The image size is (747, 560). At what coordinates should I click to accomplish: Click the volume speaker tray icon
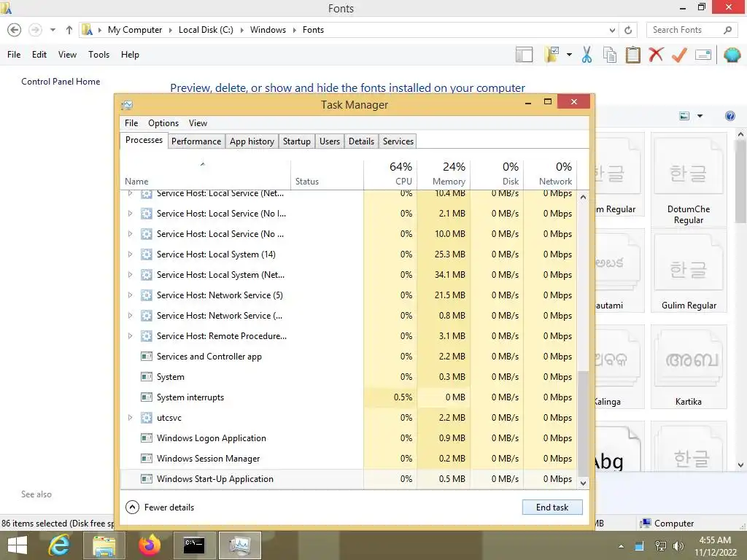coord(678,546)
